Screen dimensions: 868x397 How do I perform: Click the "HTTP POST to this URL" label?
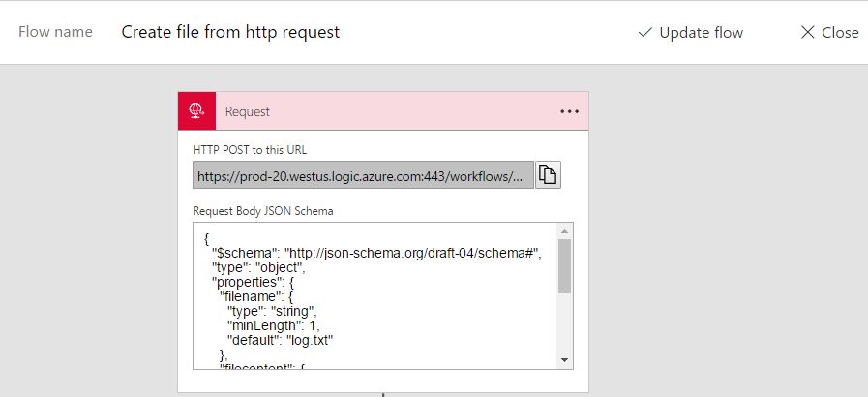tap(250, 149)
